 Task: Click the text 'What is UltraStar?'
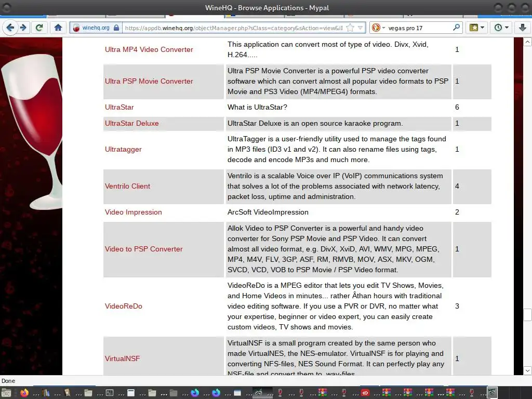(x=257, y=107)
